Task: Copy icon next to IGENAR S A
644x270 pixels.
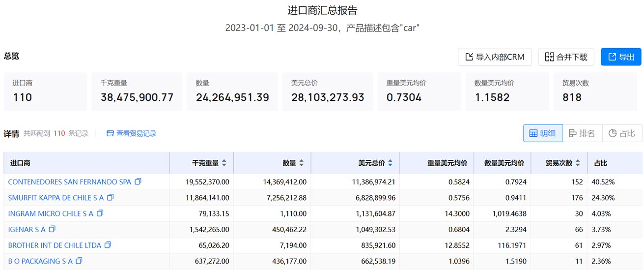Action: click(x=53, y=229)
